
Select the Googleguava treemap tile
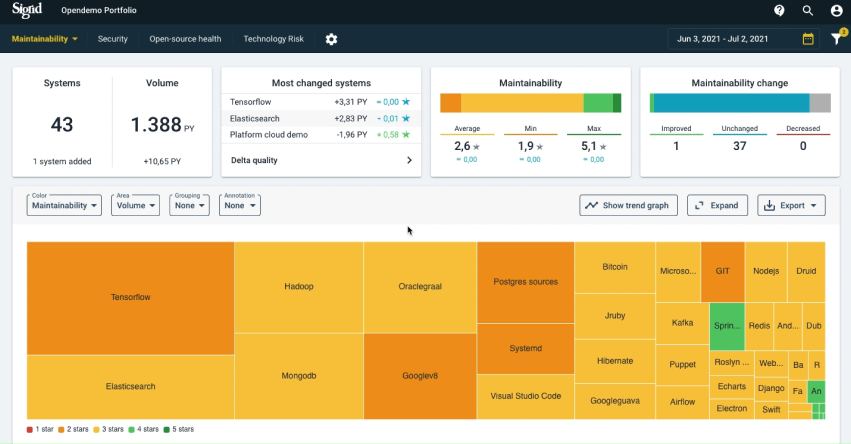(615, 402)
